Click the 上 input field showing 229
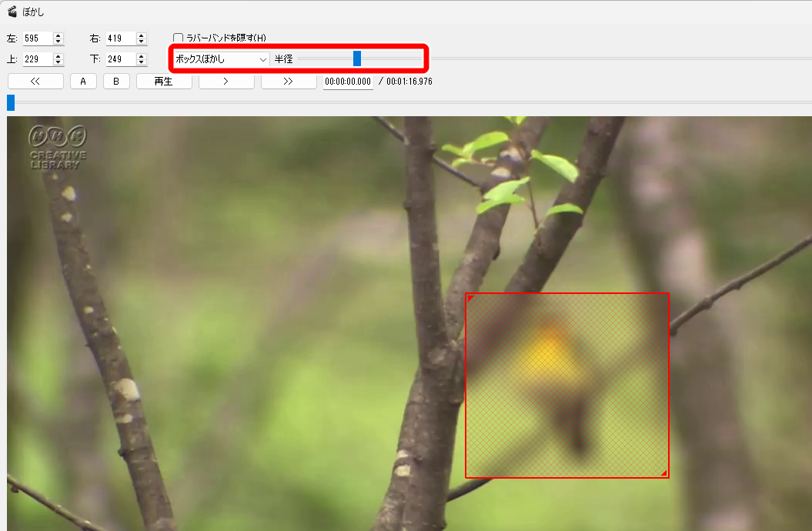Image resolution: width=812 pixels, height=531 pixels. click(x=38, y=59)
